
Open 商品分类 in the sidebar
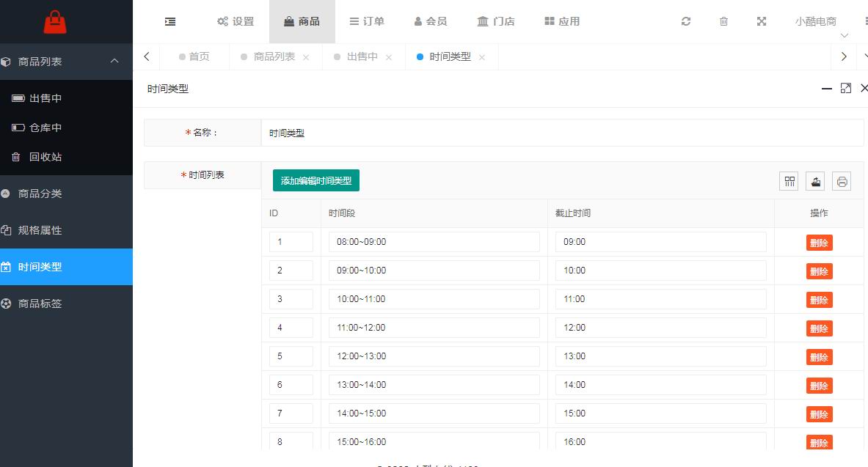tap(67, 194)
